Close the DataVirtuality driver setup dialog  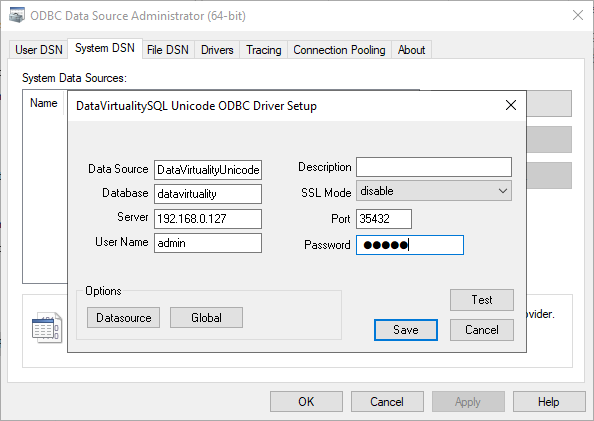pyautogui.click(x=511, y=105)
